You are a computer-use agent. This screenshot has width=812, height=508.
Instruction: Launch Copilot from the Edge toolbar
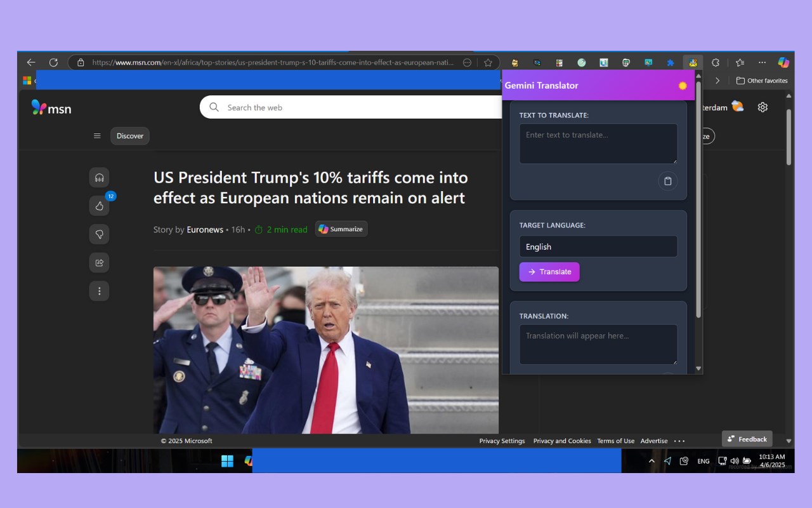click(783, 62)
